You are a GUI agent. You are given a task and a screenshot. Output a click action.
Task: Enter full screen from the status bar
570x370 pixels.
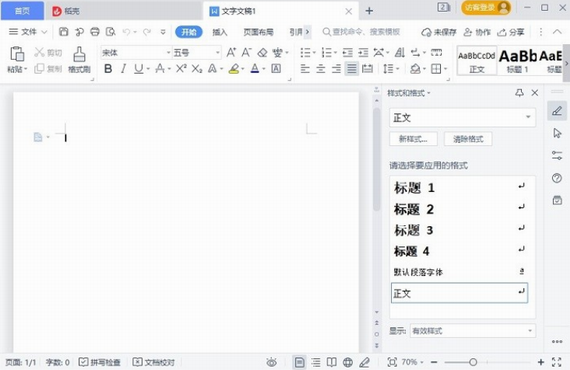(557, 362)
